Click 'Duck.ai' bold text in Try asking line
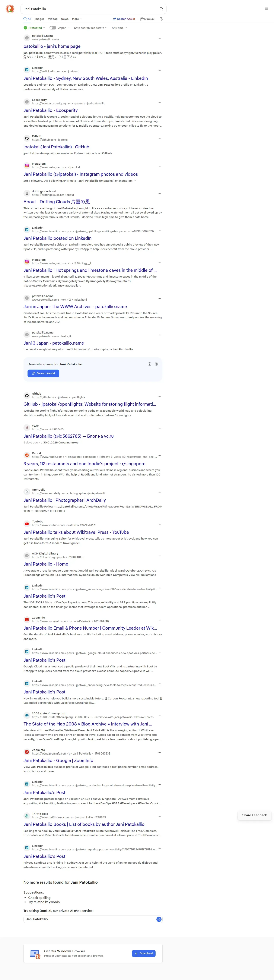The image size is (274, 980). (x=45, y=911)
